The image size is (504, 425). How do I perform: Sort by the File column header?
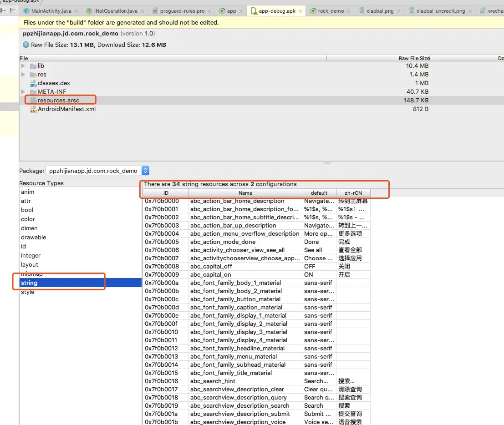pyautogui.click(x=173, y=58)
